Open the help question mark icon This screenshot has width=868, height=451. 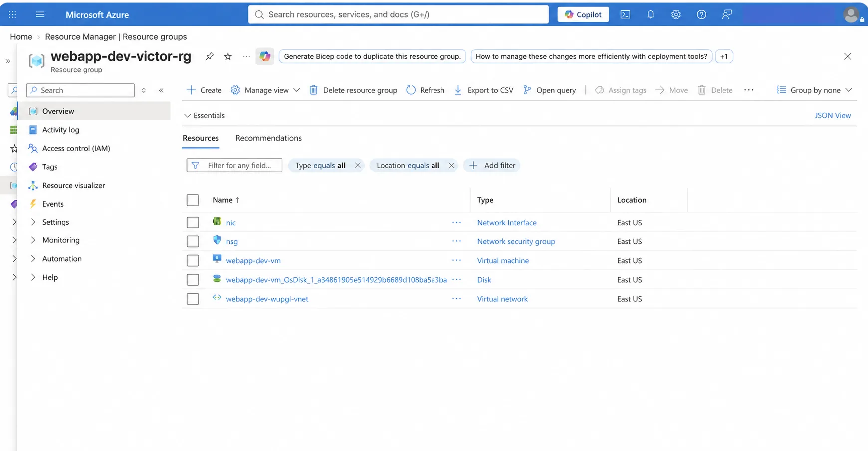tap(701, 14)
